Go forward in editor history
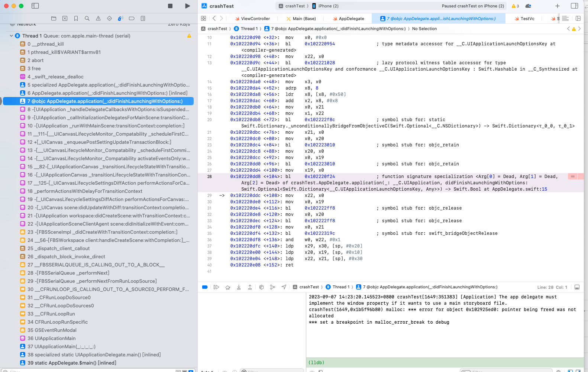The image size is (588, 372). 222,18
